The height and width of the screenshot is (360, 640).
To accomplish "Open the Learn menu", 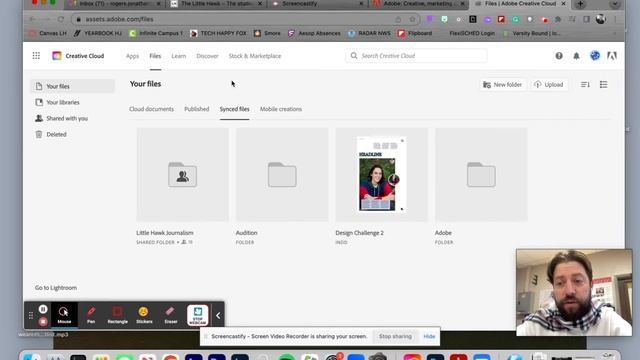I will pyautogui.click(x=178, y=56).
